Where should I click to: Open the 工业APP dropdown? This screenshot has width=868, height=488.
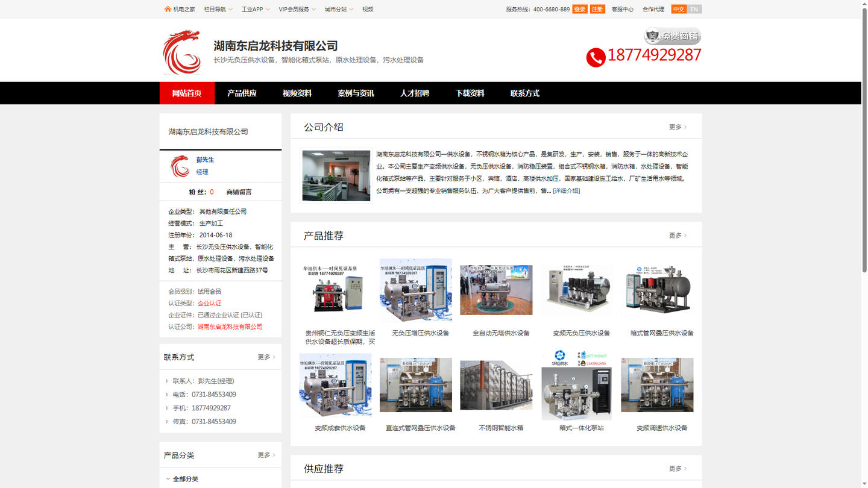[256, 9]
